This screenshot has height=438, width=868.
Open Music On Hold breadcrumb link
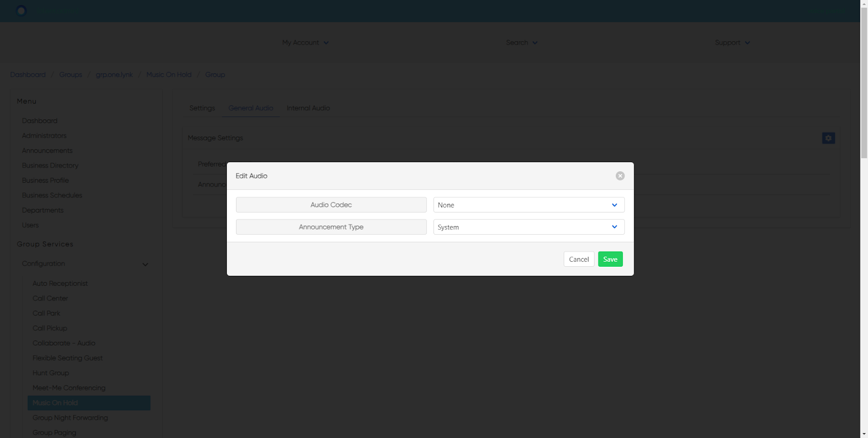point(169,75)
